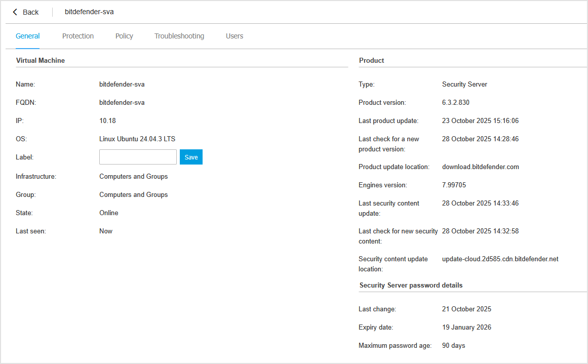The height and width of the screenshot is (364, 588).
Task: View the Users tab
Action: tap(234, 36)
